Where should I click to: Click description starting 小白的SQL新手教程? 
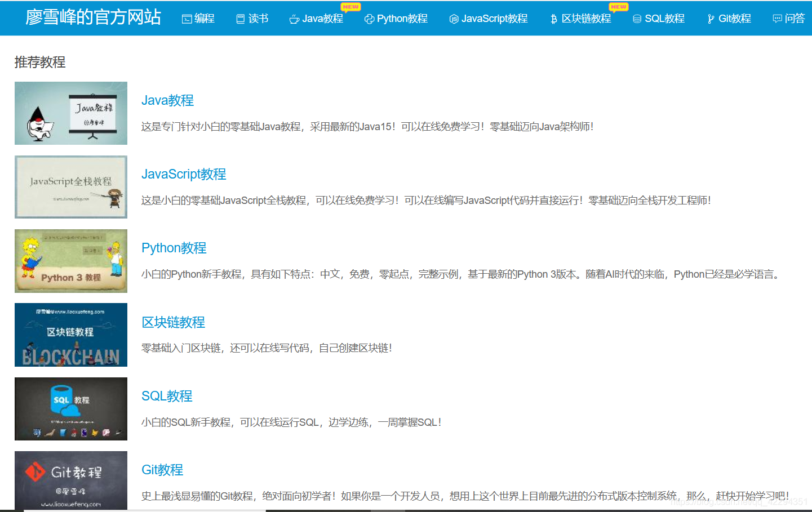(x=291, y=422)
